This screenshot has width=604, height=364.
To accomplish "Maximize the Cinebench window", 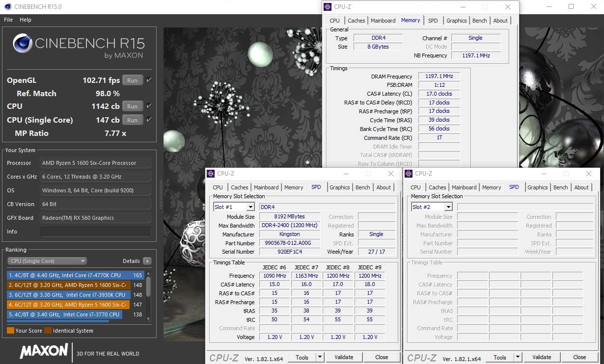I will pos(571,7).
